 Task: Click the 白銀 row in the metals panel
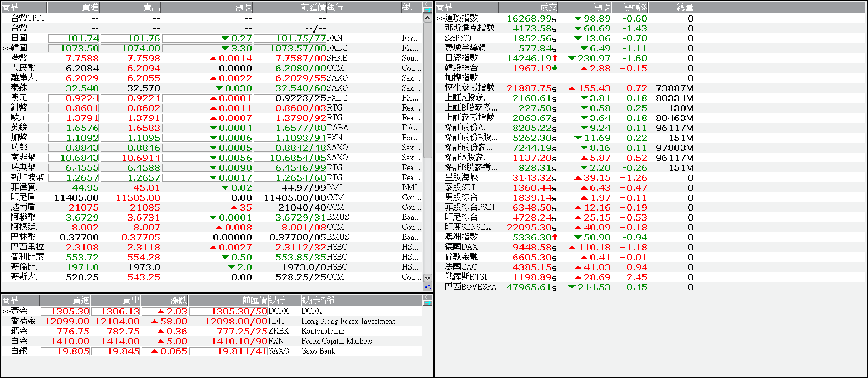click(x=212, y=351)
